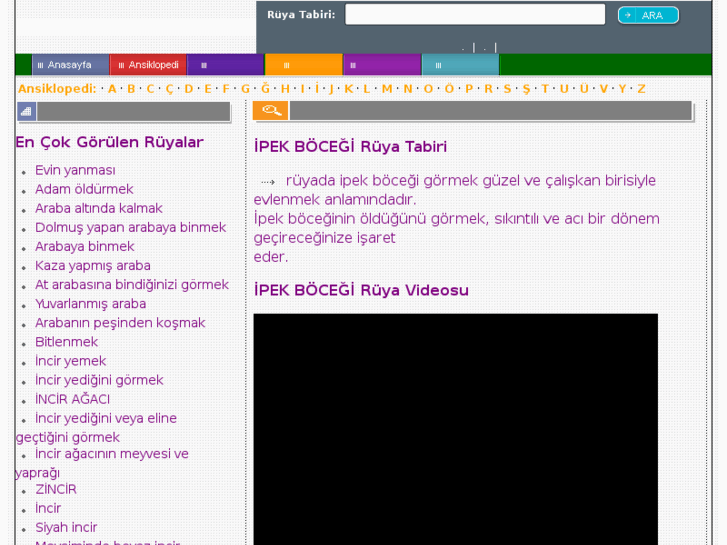Click the blue chart icon in sidebar header
This screenshot has height=545, width=727.
[x=26, y=111]
